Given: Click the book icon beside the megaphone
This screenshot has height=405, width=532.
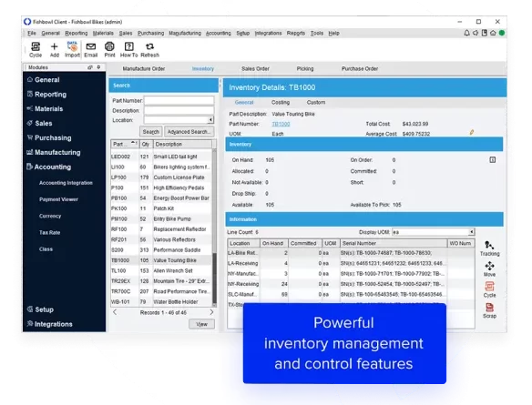Looking at the screenshot, I should tap(485, 33).
